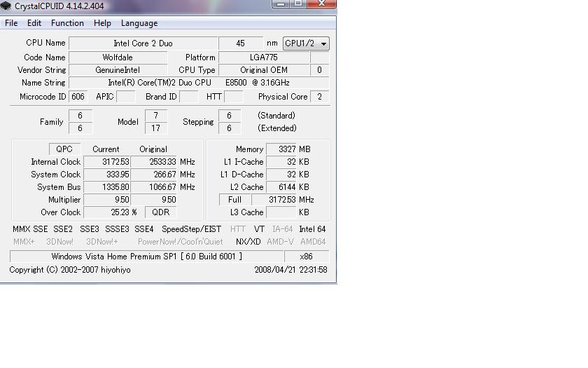The height and width of the screenshot is (368, 588).
Task: Click the CPU Type field Original OEM
Action: click(264, 70)
